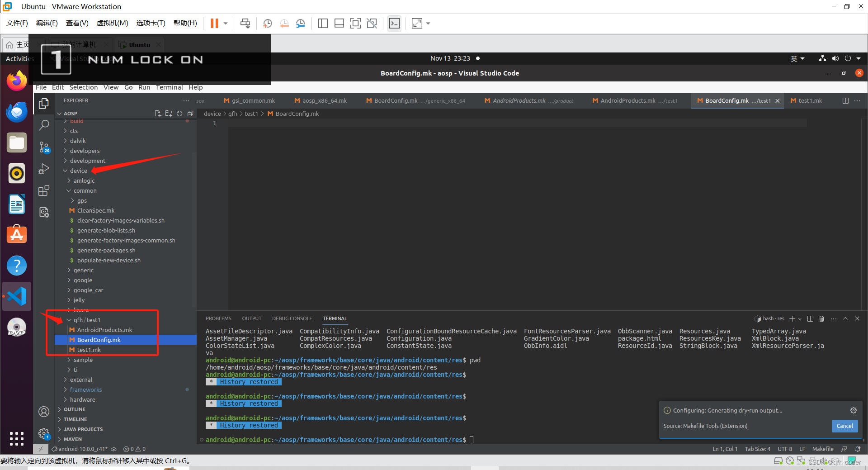Click android-10.0.0_r41 branch in status bar
The image size is (868, 470).
[80, 449]
